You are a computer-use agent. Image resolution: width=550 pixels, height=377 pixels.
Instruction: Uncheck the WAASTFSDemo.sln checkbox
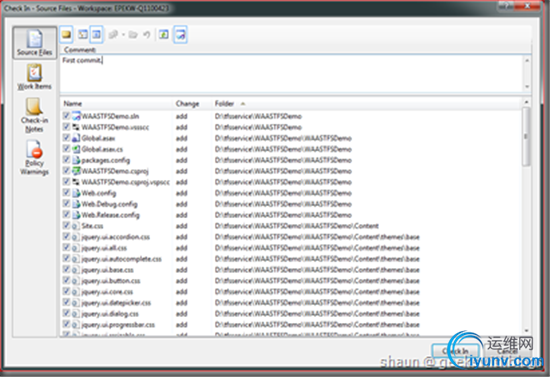pyautogui.click(x=66, y=116)
